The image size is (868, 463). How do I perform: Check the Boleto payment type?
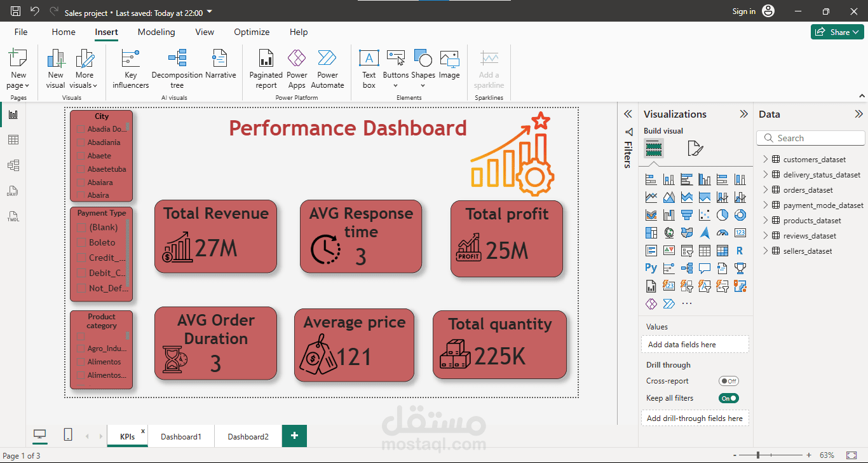click(81, 242)
